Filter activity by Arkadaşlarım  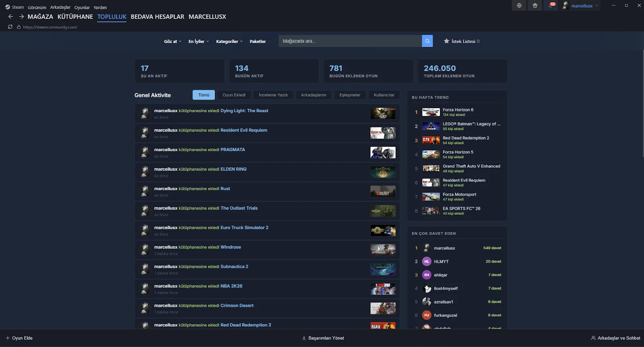pos(314,95)
